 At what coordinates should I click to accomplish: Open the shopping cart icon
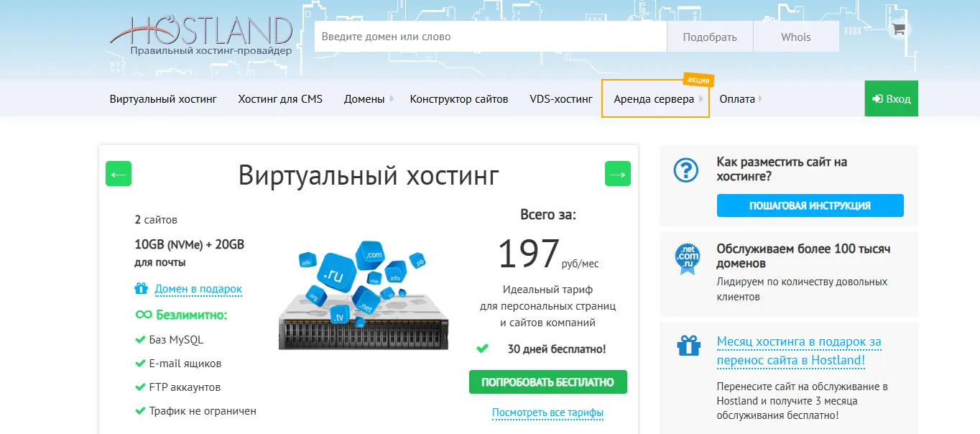coord(898,29)
